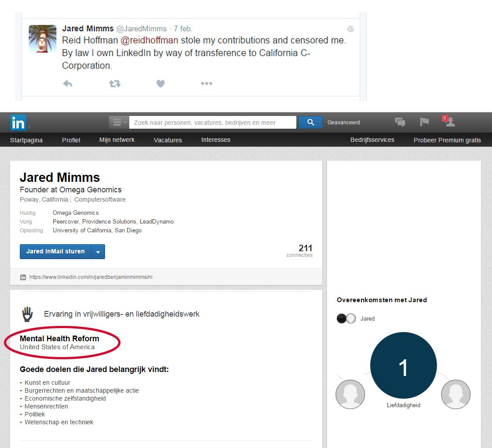This screenshot has height=448, width=492.
Task: Click the globe icon on the tweet
Action: (350, 29)
